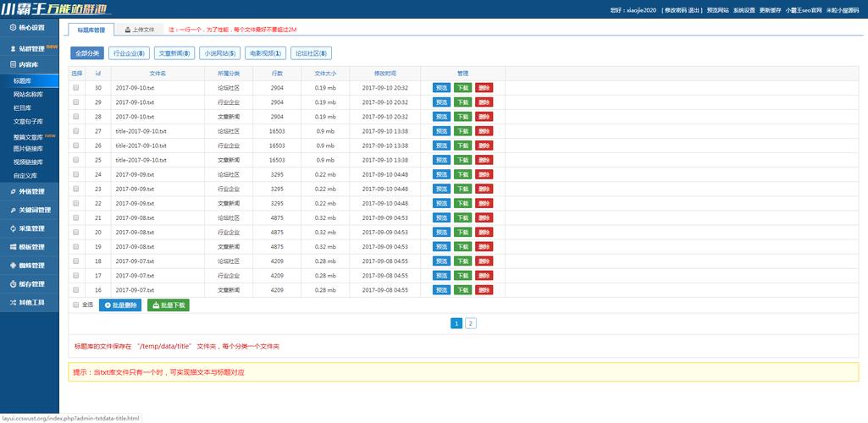Click the gear icon beside 核心设置
868x423 pixels.
pyautogui.click(x=13, y=28)
